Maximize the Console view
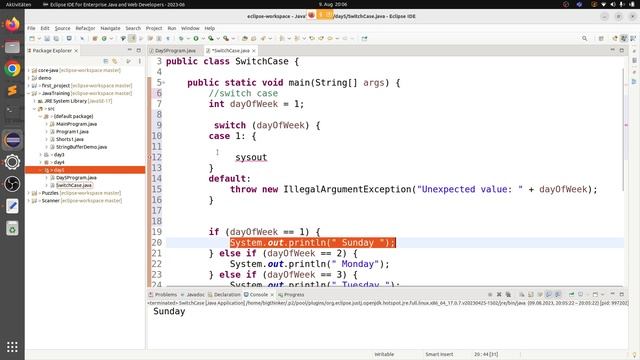Viewport: 640px width, 360px height. [x=622, y=294]
